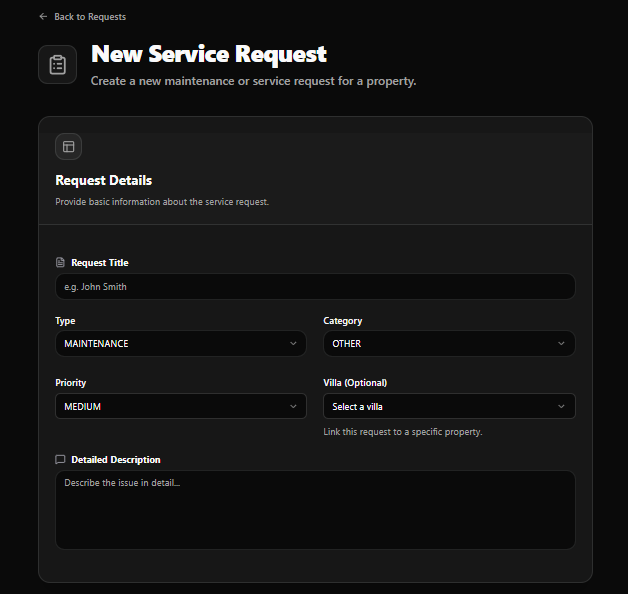Click 'Provide basic information about the service request.' text
This screenshot has width=628, height=594.
tap(162, 201)
